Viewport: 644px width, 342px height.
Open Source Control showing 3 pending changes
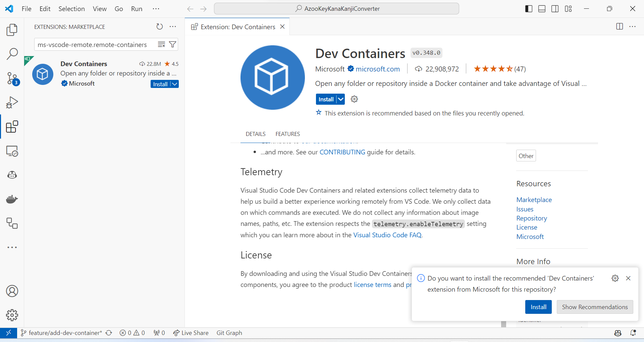pos(12,78)
